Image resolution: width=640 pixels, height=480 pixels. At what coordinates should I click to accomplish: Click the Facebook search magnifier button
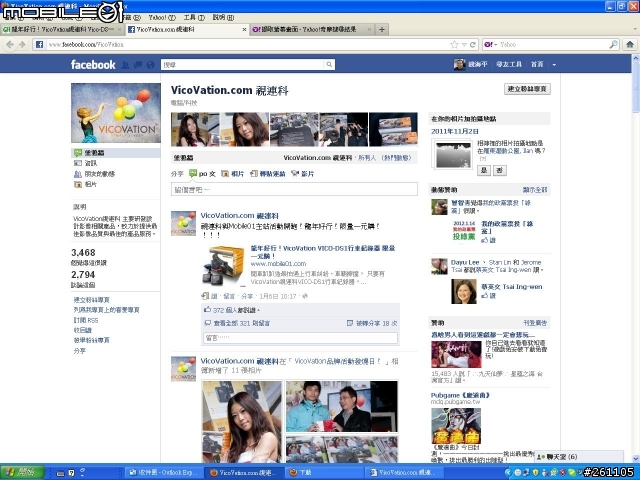329,64
